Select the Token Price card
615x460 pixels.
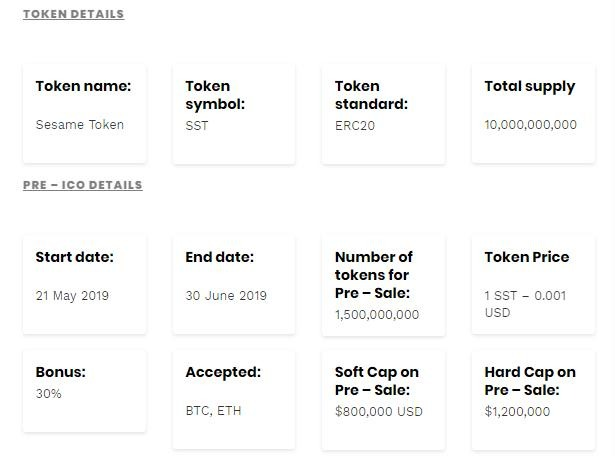(533, 285)
